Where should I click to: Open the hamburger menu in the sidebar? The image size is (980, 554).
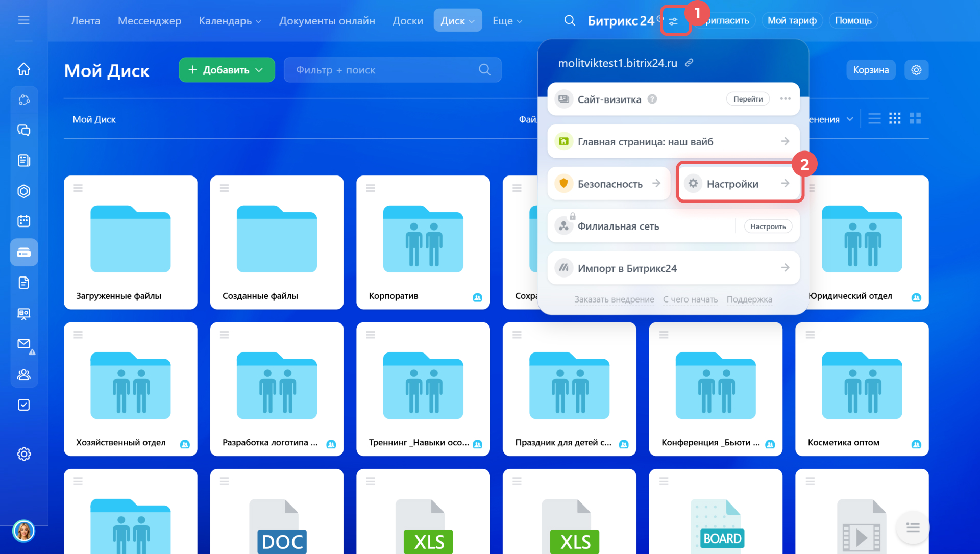[x=23, y=20]
